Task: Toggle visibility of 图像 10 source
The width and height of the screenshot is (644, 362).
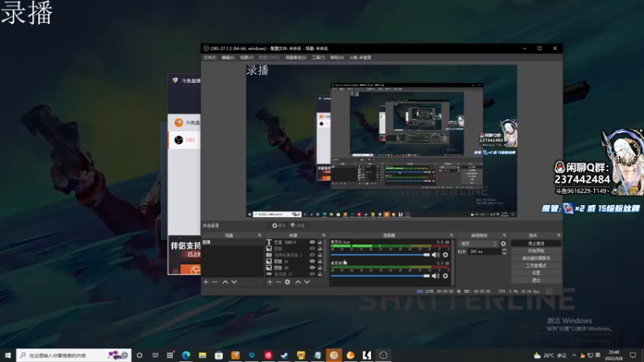Action: [x=312, y=268]
